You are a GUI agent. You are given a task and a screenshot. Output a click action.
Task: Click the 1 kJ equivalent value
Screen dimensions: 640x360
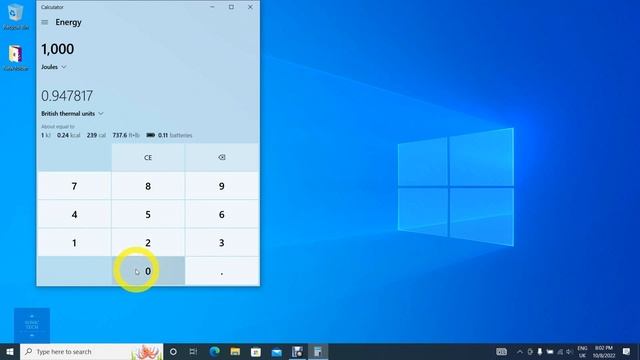(46, 135)
